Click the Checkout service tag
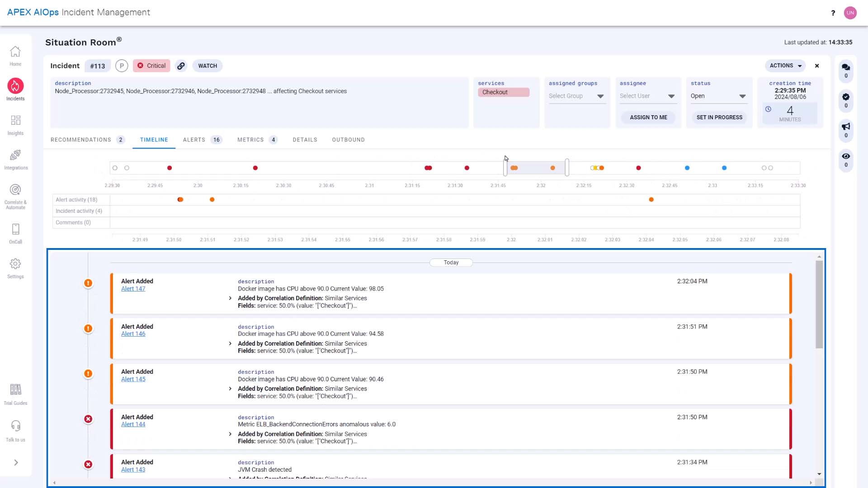 [x=504, y=92]
